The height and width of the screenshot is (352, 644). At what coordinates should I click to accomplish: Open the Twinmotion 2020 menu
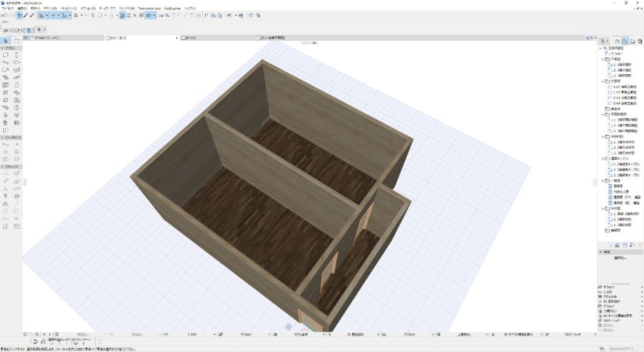(x=150, y=8)
